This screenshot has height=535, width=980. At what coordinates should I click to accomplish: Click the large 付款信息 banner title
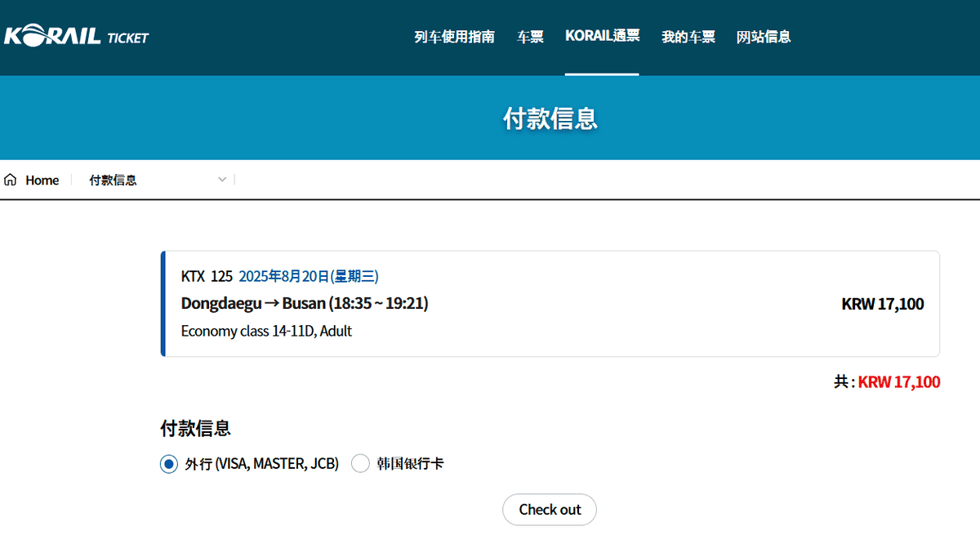coord(550,118)
